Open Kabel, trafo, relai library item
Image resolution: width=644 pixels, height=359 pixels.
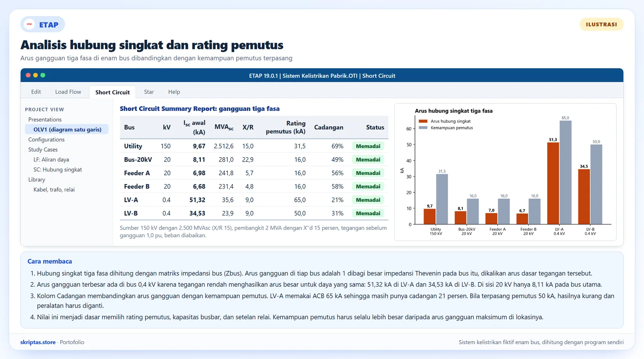[x=54, y=190]
